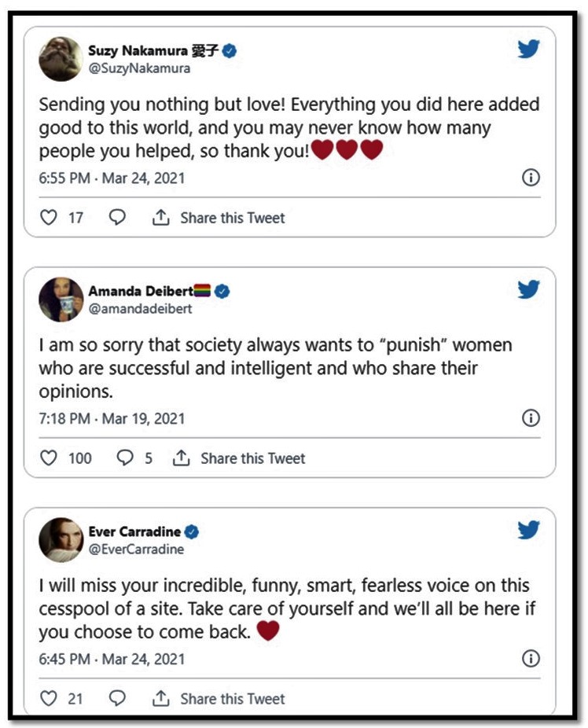Image resolution: width=588 pixels, height=728 pixels.
Task: Reply to Suzy Nakamura's tweet
Action: (117, 218)
